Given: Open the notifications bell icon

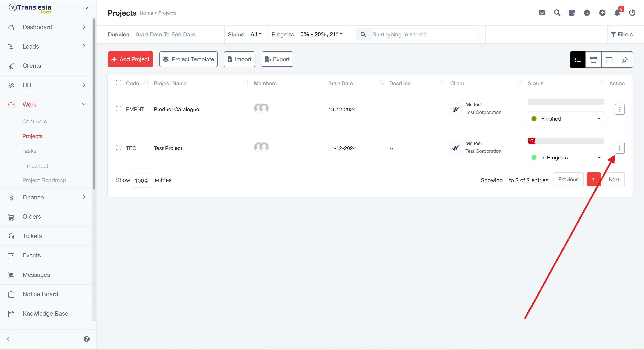Looking at the screenshot, I should click(x=617, y=13).
